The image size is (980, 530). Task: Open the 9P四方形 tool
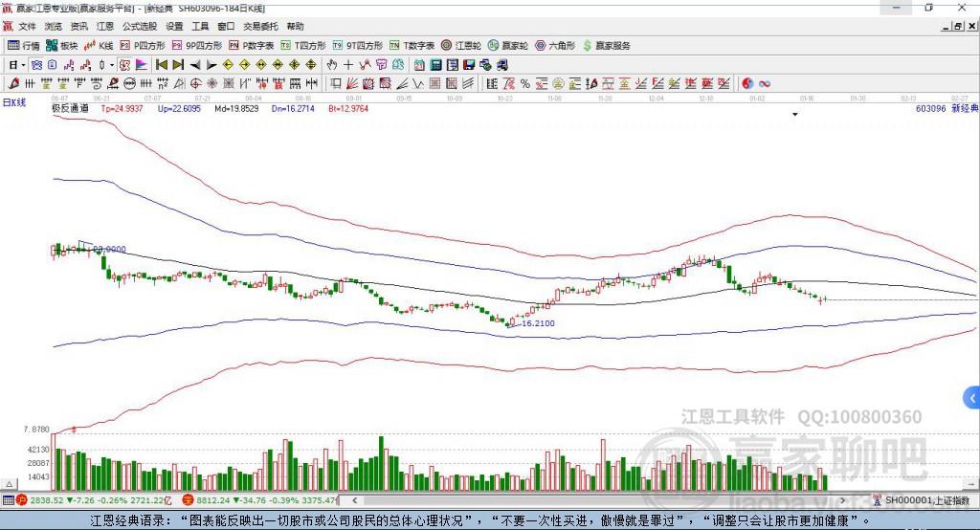197,46
